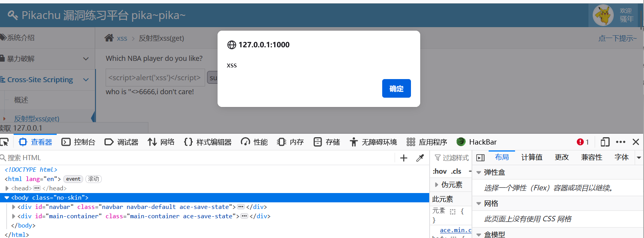Switch to 样式编辑器 tab
The width and height of the screenshot is (644, 238).
coord(208,142)
